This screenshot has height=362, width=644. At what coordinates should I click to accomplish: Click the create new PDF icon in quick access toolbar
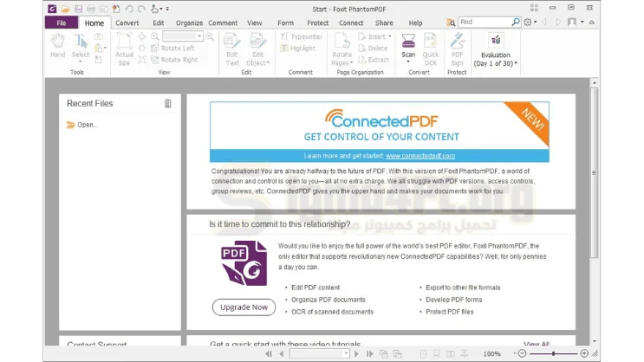pyautogui.click(x=116, y=9)
